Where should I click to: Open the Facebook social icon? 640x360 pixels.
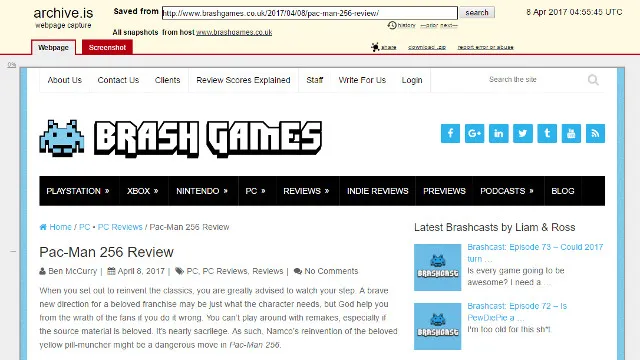tap(450, 133)
